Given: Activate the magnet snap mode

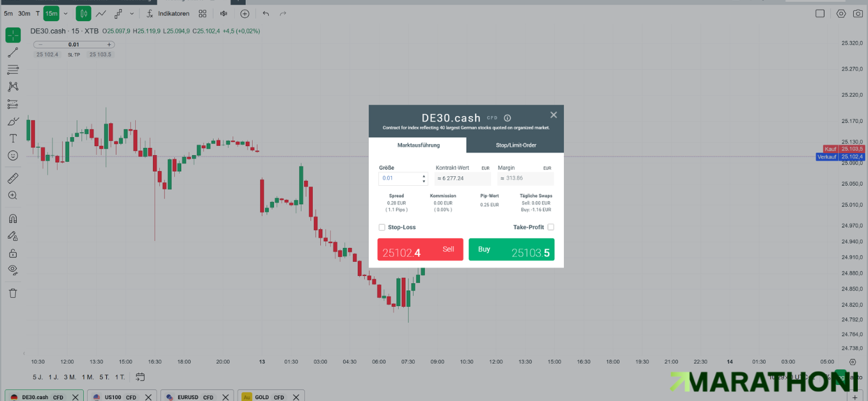Looking at the screenshot, I should (13, 219).
